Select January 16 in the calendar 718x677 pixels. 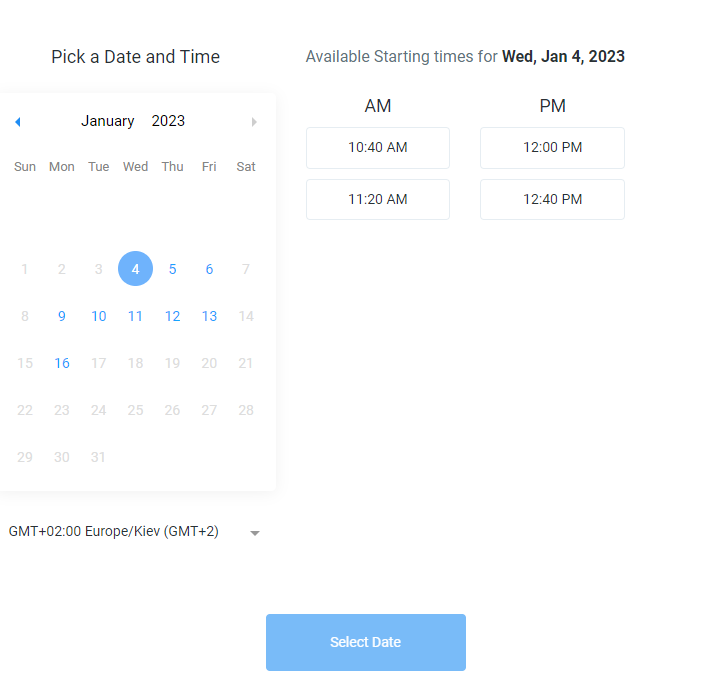62,363
